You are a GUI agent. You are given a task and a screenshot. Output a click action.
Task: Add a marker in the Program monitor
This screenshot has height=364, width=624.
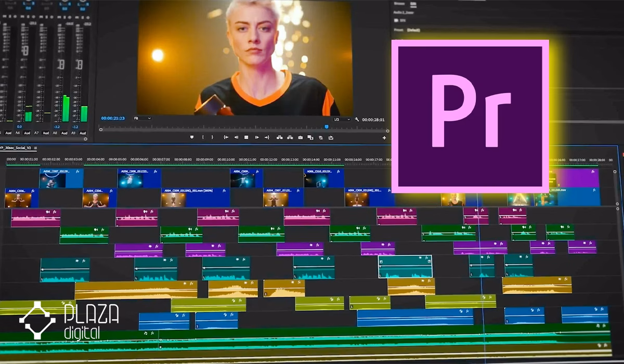(192, 137)
